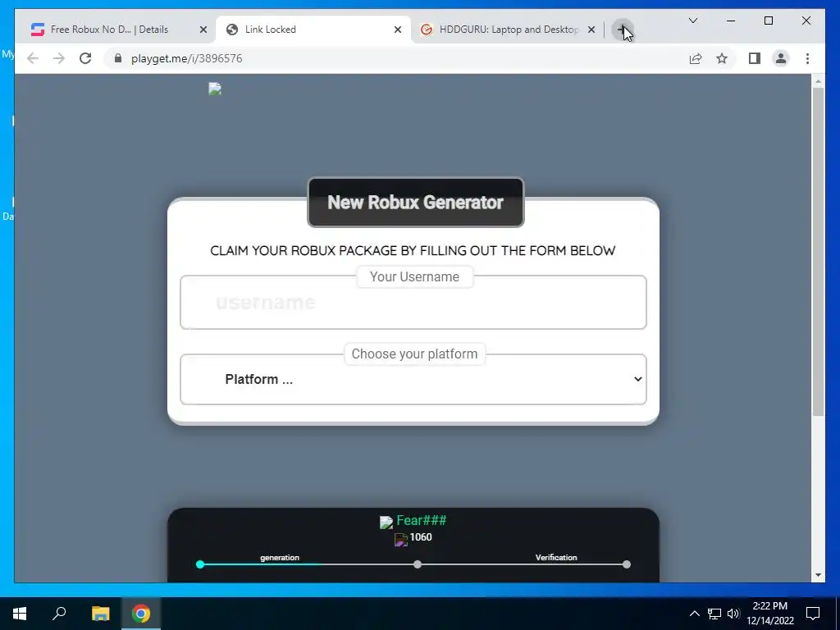View site info via the lock icon
This screenshot has height=630, width=840.
pyautogui.click(x=118, y=58)
